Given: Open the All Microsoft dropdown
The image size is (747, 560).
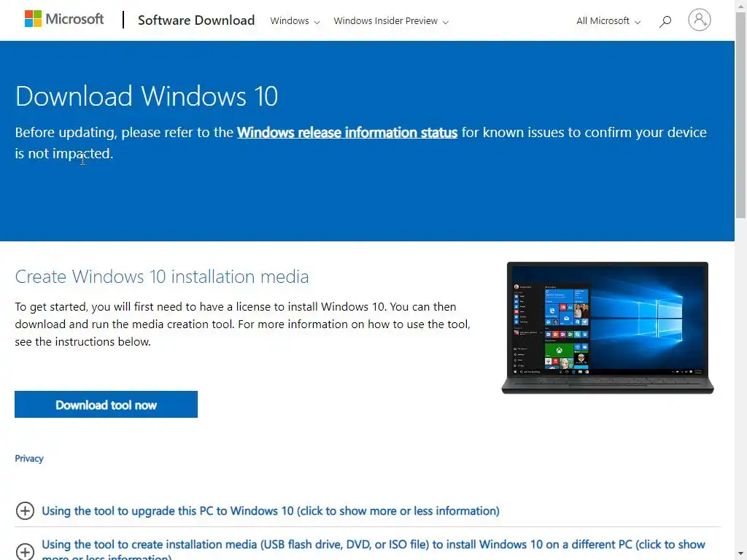Looking at the screenshot, I should point(608,21).
